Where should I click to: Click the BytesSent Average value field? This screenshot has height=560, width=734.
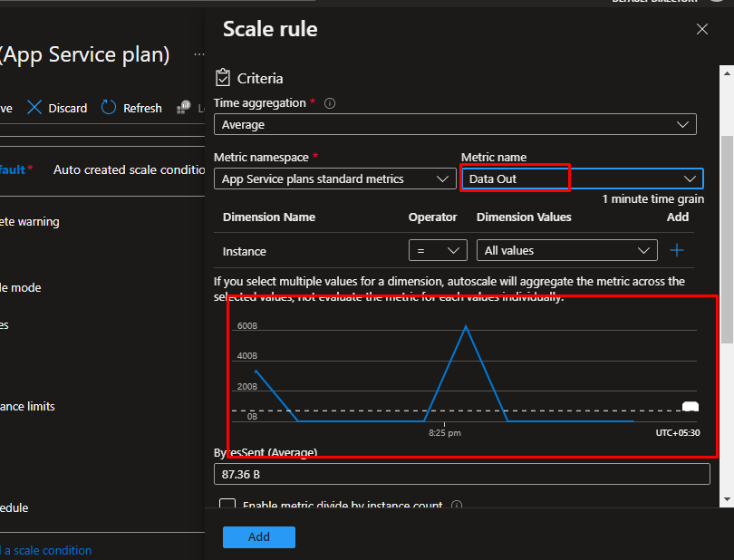[462, 474]
